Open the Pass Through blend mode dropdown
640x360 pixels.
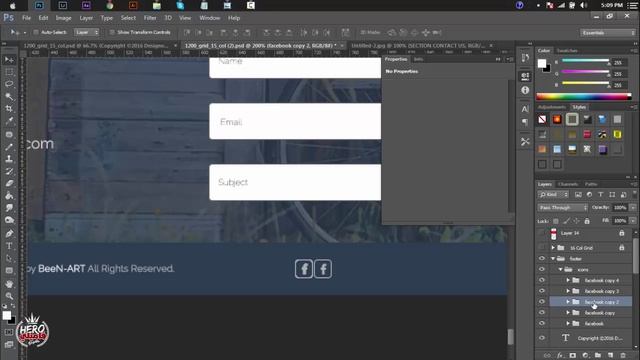point(562,208)
